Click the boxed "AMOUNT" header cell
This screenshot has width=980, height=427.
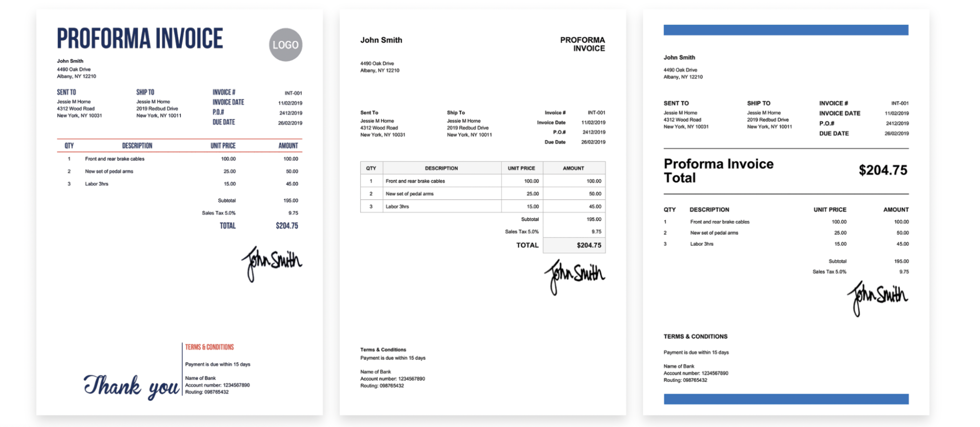click(574, 168)
